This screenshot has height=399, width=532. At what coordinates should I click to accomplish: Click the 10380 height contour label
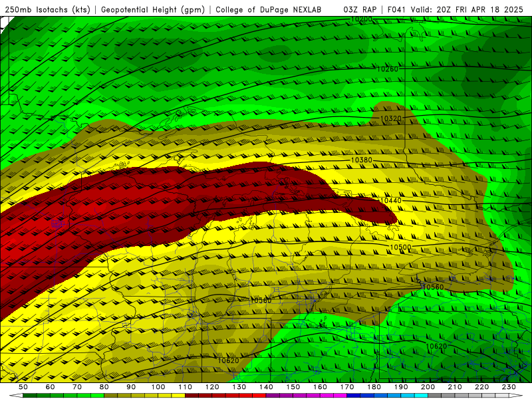pos(361,160)
